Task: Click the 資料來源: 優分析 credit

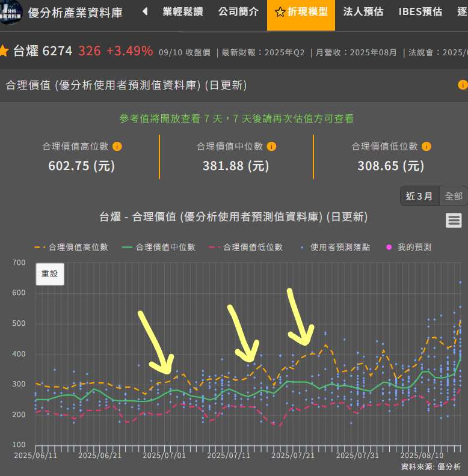Action: [431, 466]
